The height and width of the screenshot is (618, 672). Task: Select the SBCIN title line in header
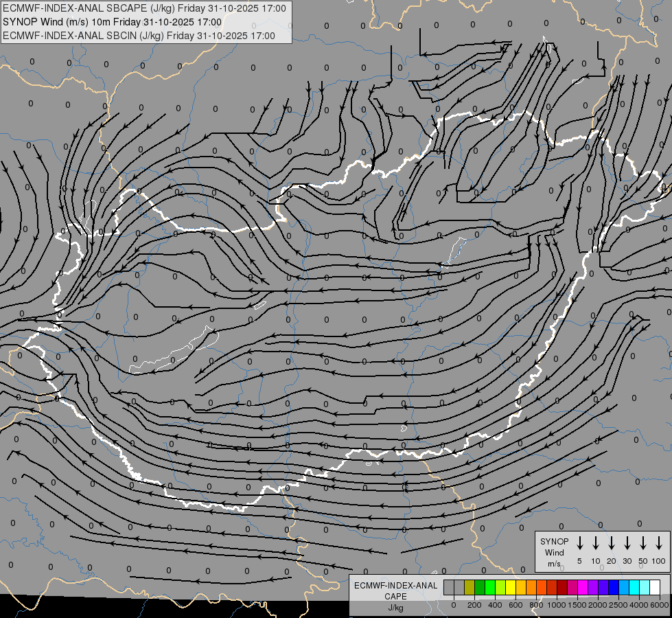139,36
